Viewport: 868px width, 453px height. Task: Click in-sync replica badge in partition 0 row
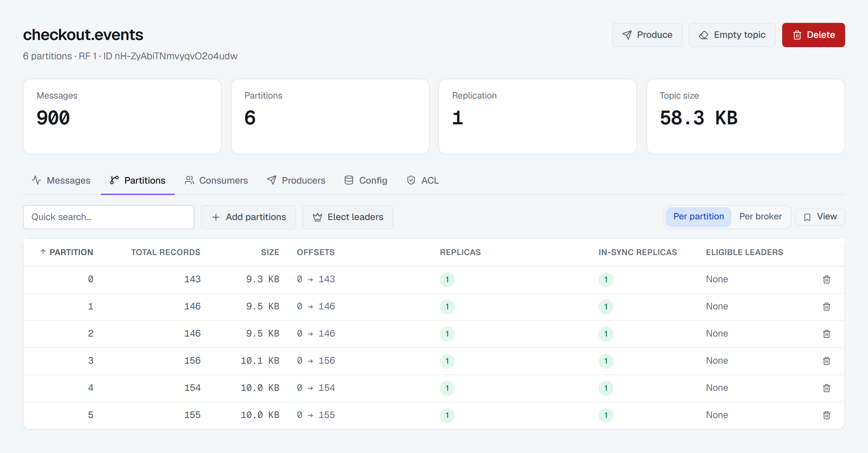point(606,279)
